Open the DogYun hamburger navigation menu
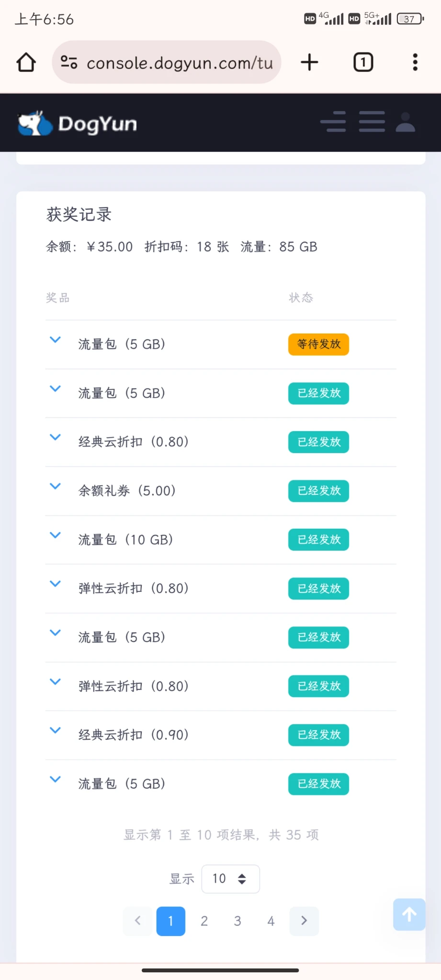 coord(372,122)
